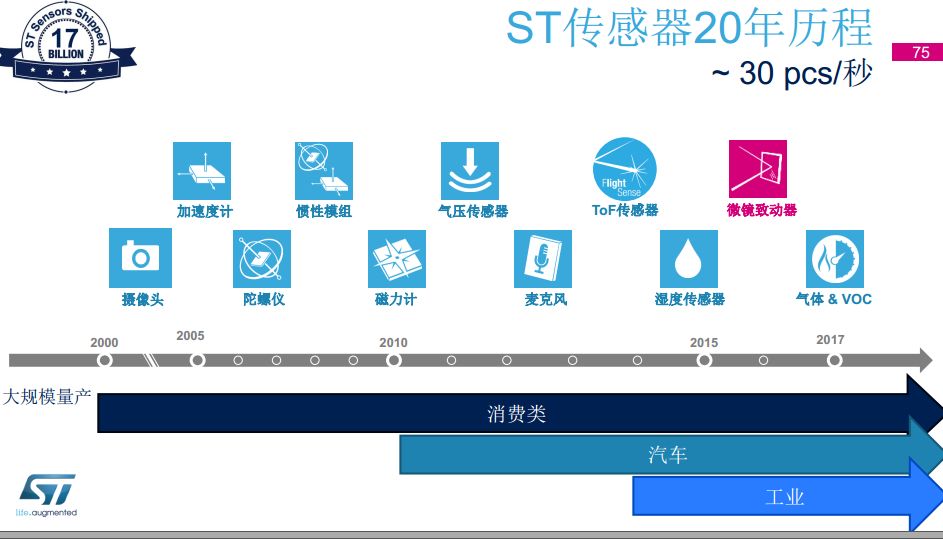943x539 pixels.
Task: Click the year label 2010
Action: (x=393, y=343)
